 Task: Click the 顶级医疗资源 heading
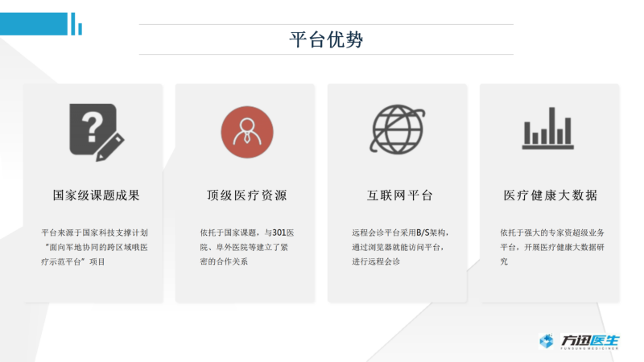coord(247,195)
